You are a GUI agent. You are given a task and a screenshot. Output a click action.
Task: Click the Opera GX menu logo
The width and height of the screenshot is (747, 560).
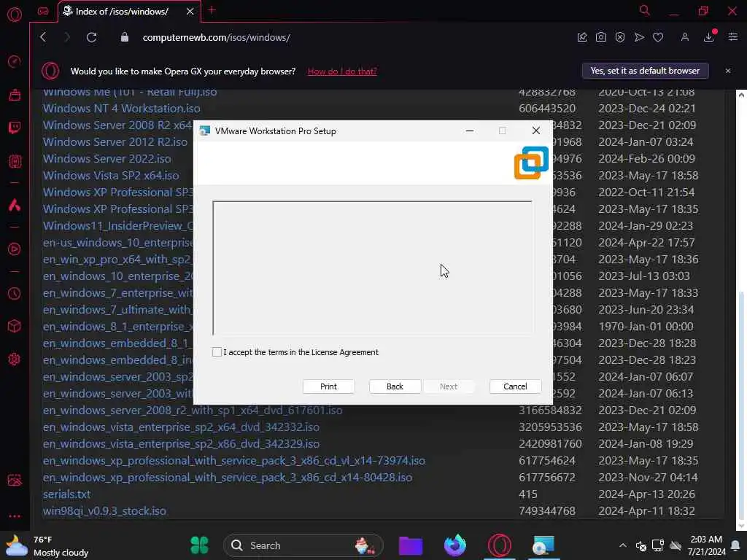(x=15, y=15)
